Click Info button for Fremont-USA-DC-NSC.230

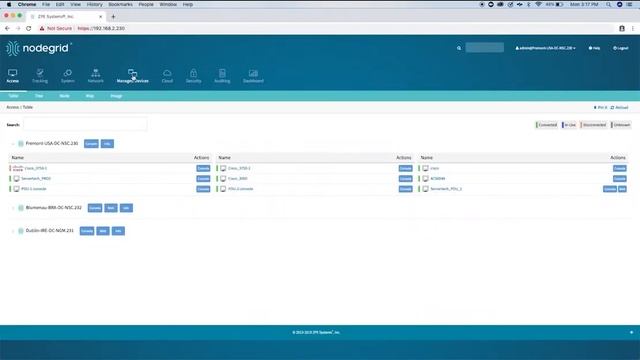(x=107, y=144)
